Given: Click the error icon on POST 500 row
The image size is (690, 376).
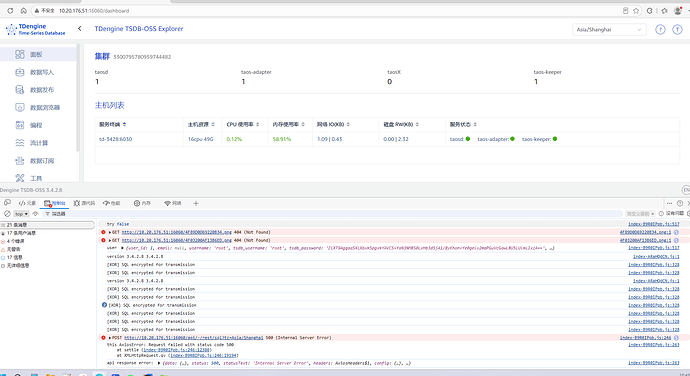Looking at the screenshot, I should [x=103, y=338].
